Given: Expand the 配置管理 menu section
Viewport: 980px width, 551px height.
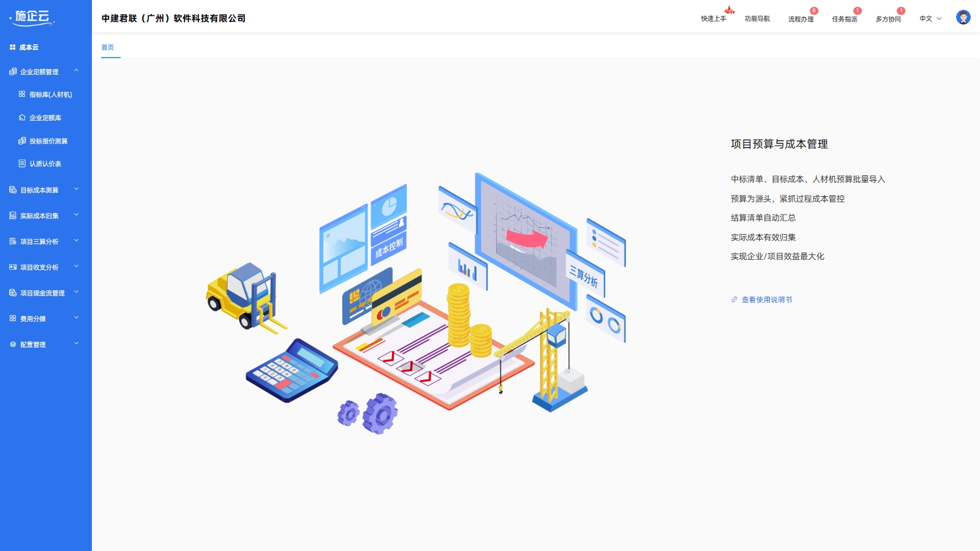Looking at the screenshot, I should (x=77, y=344).
